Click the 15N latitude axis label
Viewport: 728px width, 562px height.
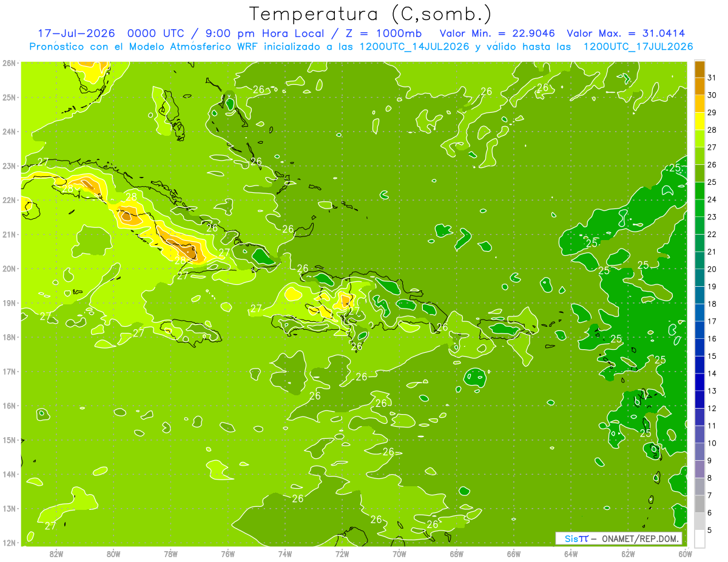coord(8,440)
